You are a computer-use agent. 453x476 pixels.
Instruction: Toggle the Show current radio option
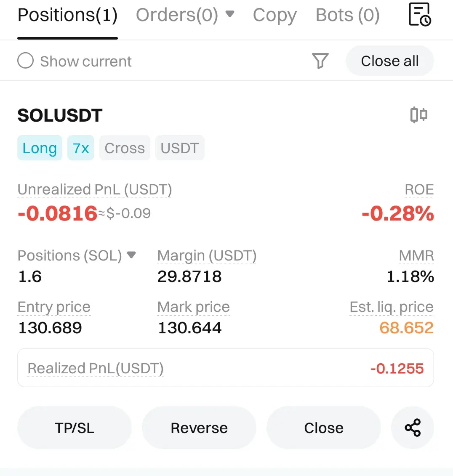click(x=26, y=61)
